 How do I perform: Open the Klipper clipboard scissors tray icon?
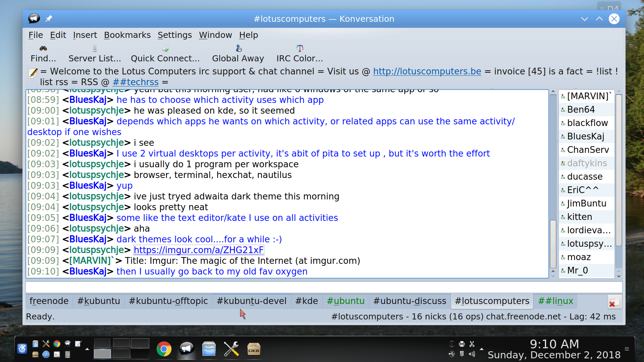click(472, 344)
